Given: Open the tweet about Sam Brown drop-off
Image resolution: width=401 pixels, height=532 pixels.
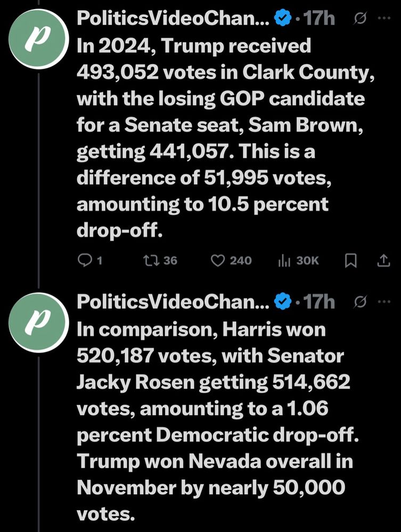Looking at the screenshot, I should click(213, 138).
